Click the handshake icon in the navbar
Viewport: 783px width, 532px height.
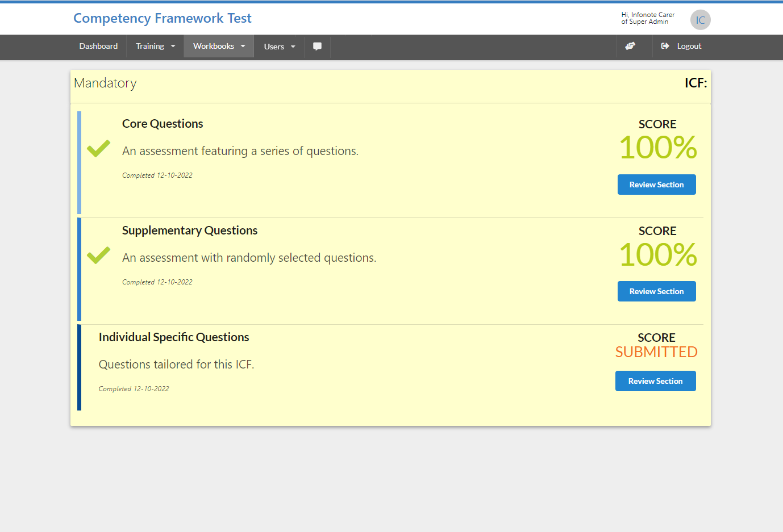(x=630, y=46)
